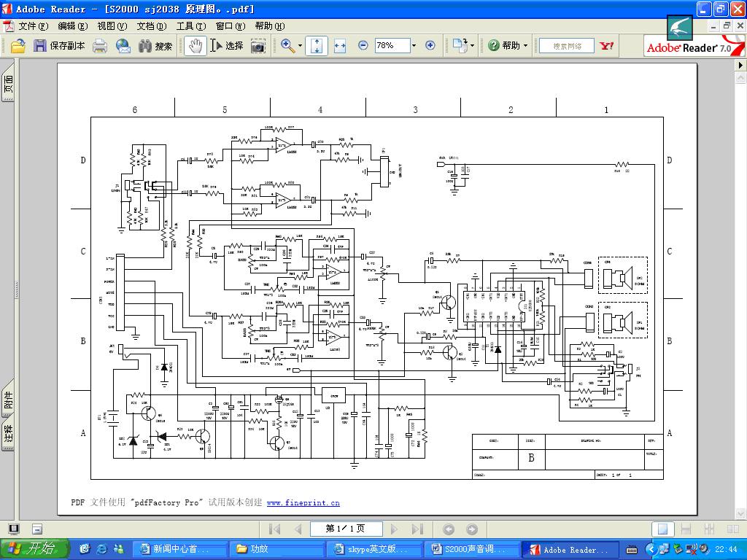The image size is (747, 560).
Task: Click the Zoom Out minus button
Action: point(363,45)
